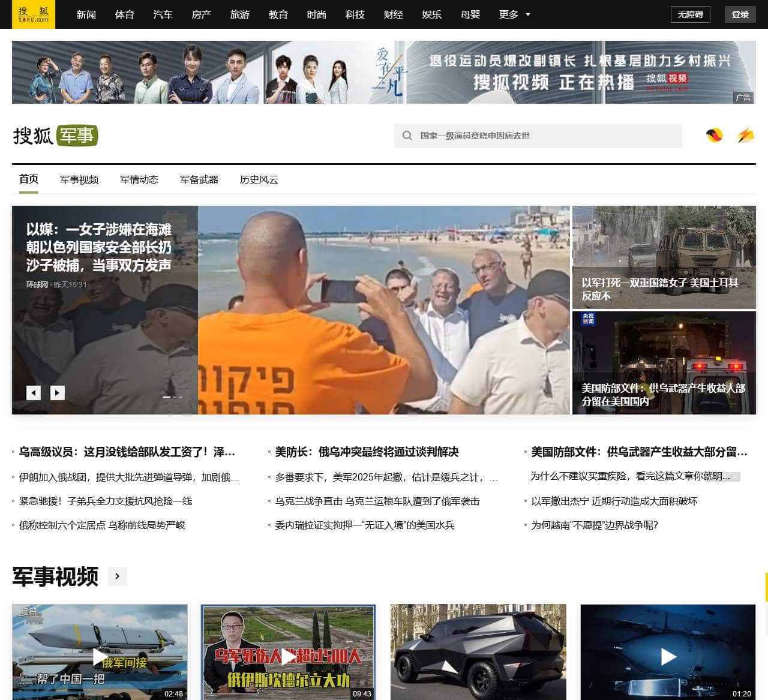Play the black armored SUV video
The height and width of the screenshot is (700, 768).
[x=478, y=652]
